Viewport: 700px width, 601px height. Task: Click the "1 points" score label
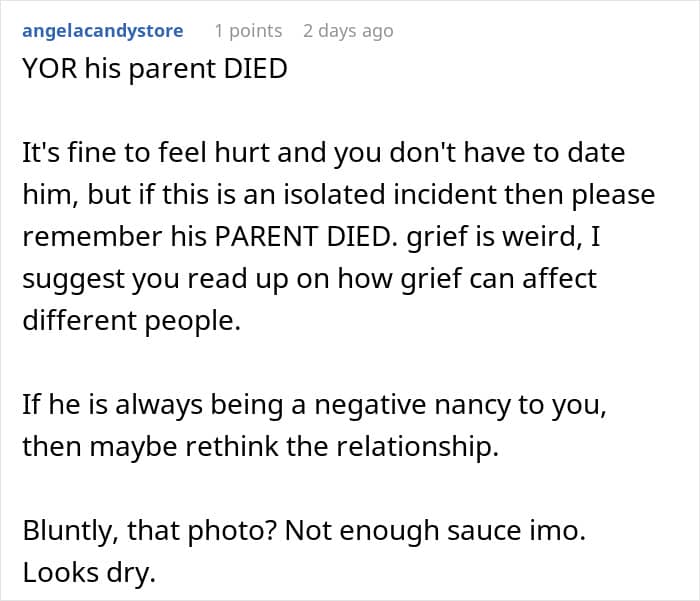coord(248,31)
